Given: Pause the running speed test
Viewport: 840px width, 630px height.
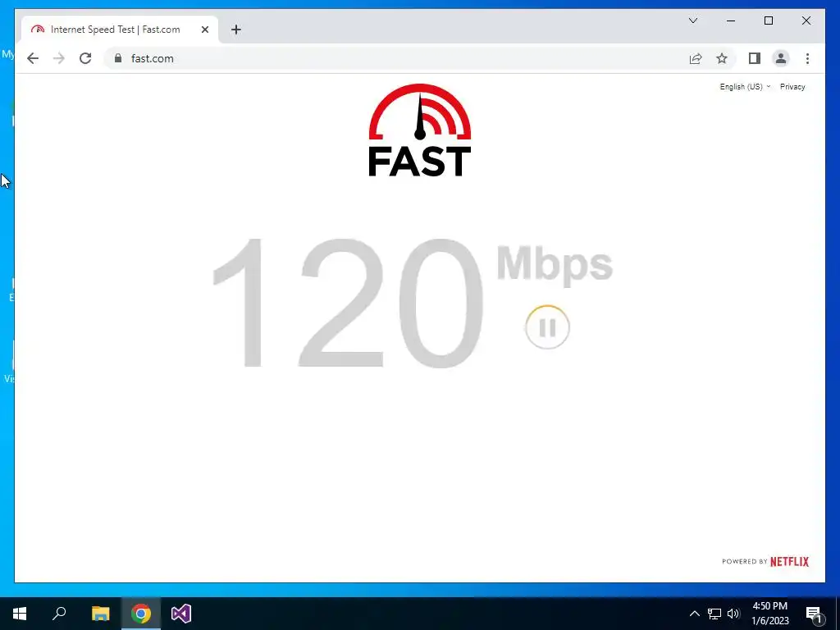Looking at the screenshot, I should [x=547, y=327].
